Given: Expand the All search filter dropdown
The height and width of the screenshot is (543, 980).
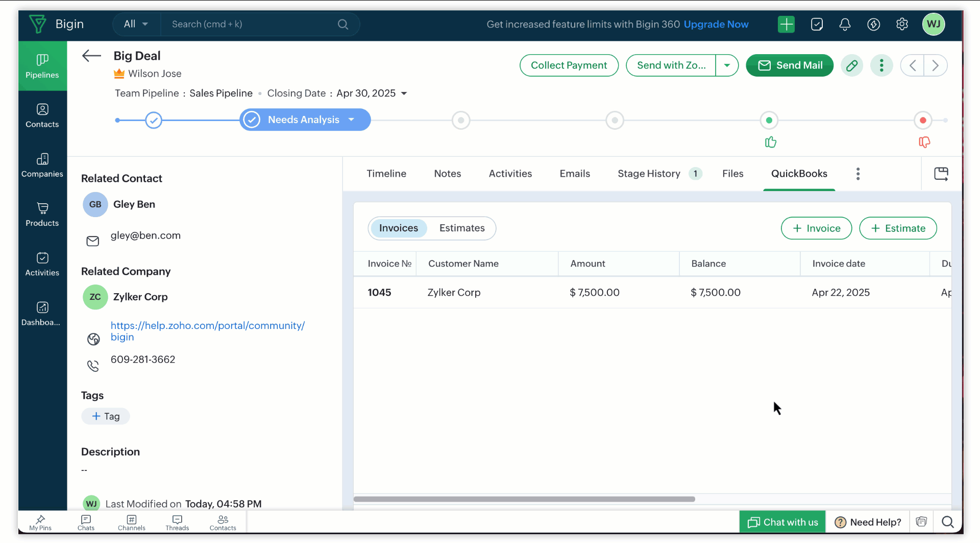Looking at the screenshot, I should [x=136, y=24].
